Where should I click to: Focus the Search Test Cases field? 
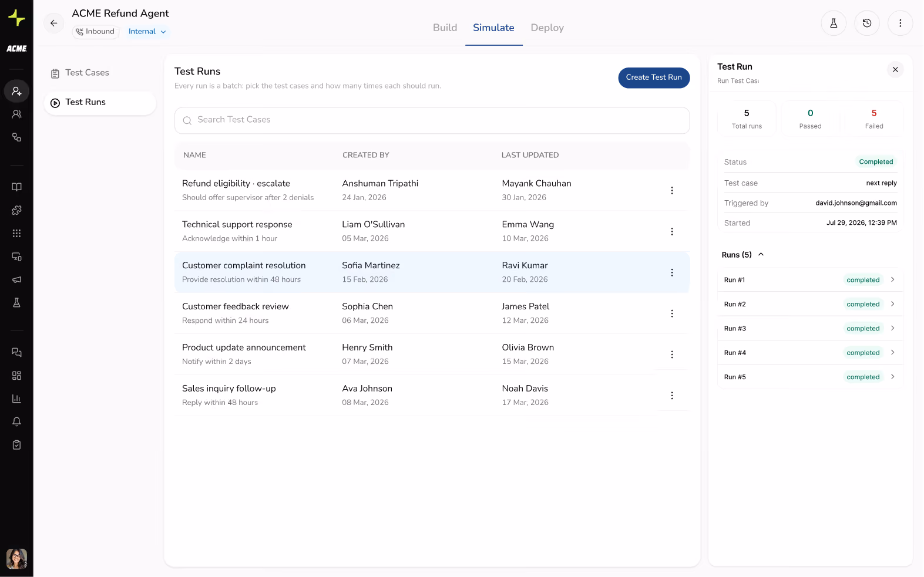(432, 120)
